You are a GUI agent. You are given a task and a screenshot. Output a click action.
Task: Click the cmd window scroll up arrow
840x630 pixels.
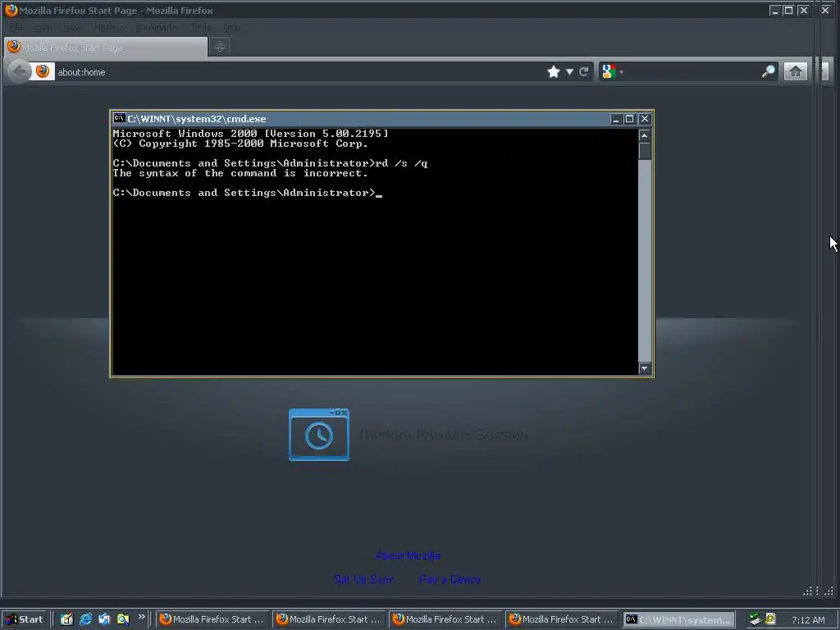click(645, 135)
